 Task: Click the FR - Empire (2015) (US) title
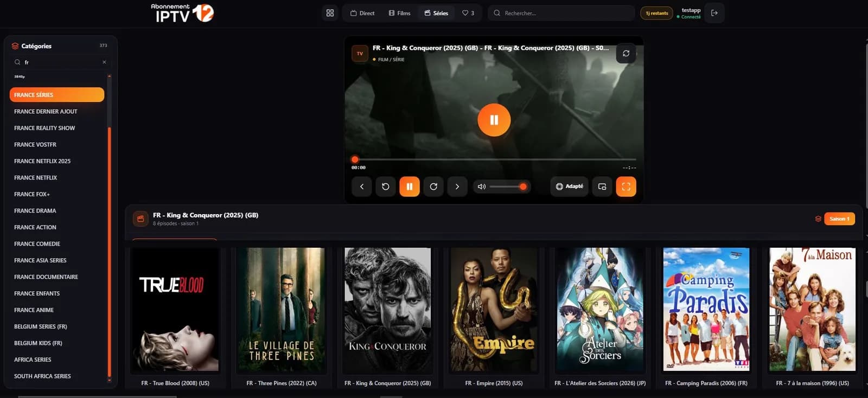494,383
